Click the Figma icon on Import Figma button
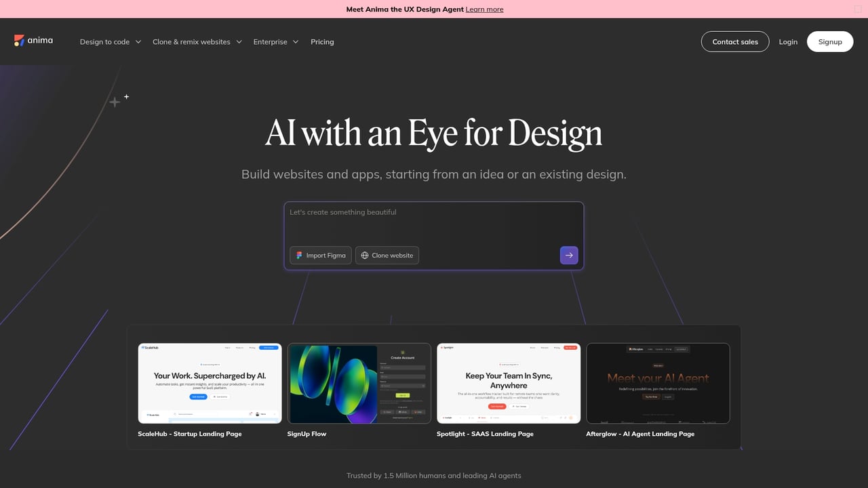 tap(298, 255)
